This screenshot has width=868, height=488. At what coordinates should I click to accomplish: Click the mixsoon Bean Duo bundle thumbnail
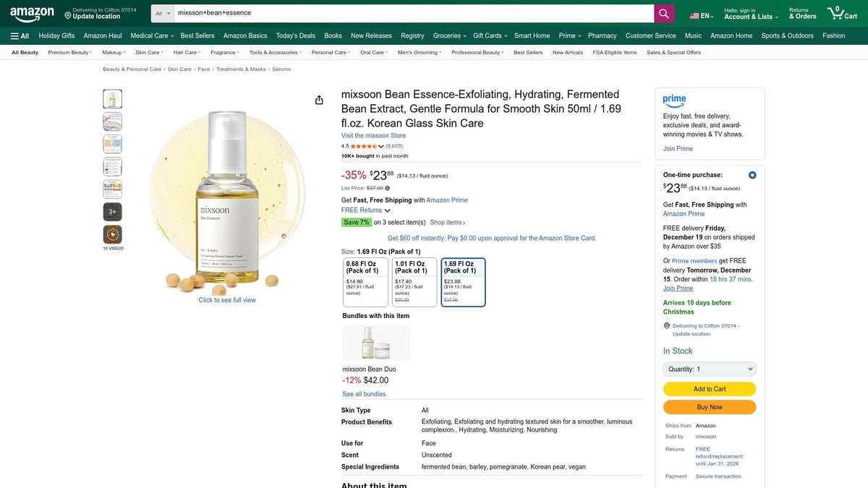[x=375, y=342]
